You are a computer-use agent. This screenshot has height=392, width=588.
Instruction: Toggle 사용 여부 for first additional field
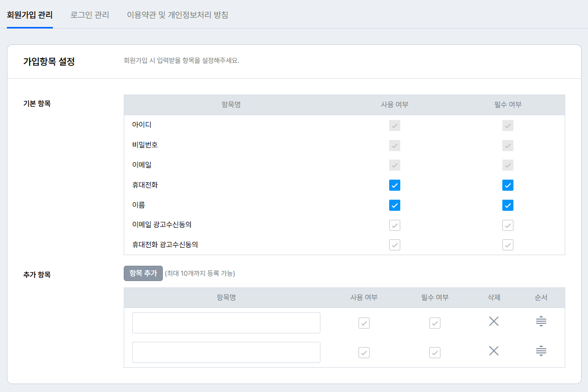(x=364, y=323)
